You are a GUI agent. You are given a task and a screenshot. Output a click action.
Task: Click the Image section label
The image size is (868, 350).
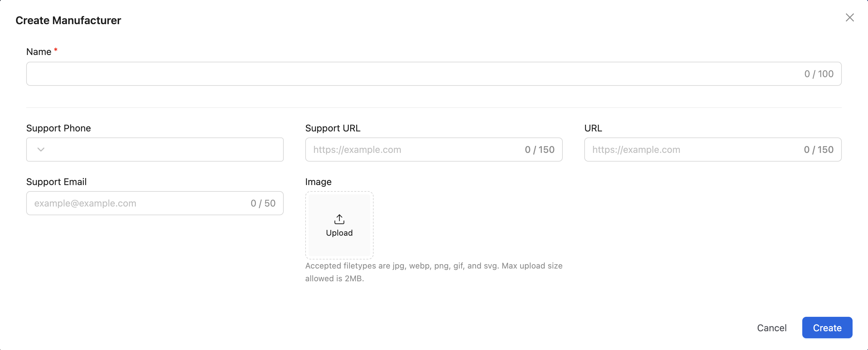tap(318, 182)
